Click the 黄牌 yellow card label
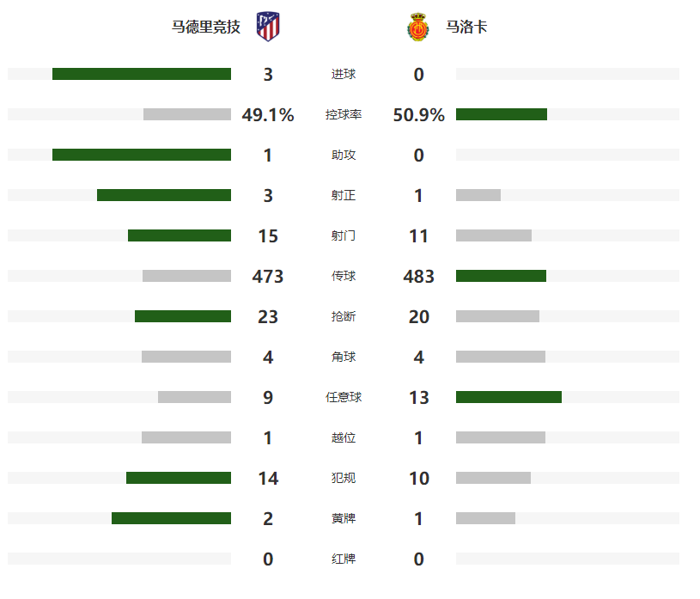 (344, 518)
